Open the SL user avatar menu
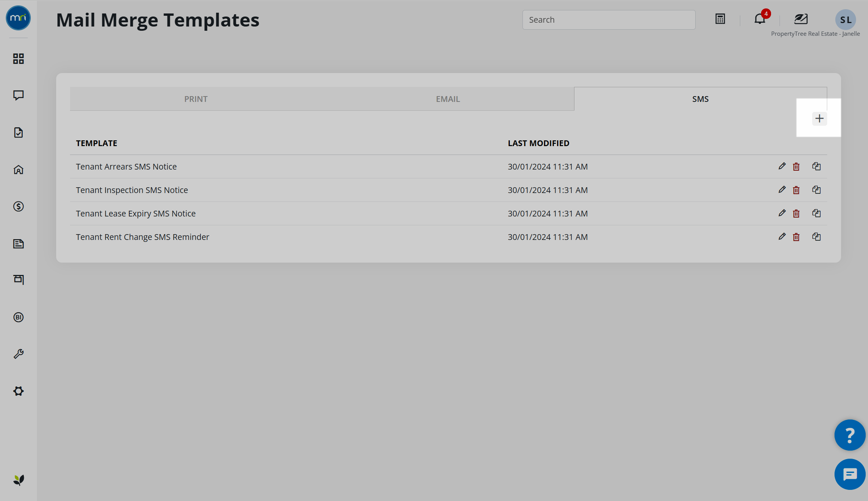868x501 pixels. pos(846,20)
